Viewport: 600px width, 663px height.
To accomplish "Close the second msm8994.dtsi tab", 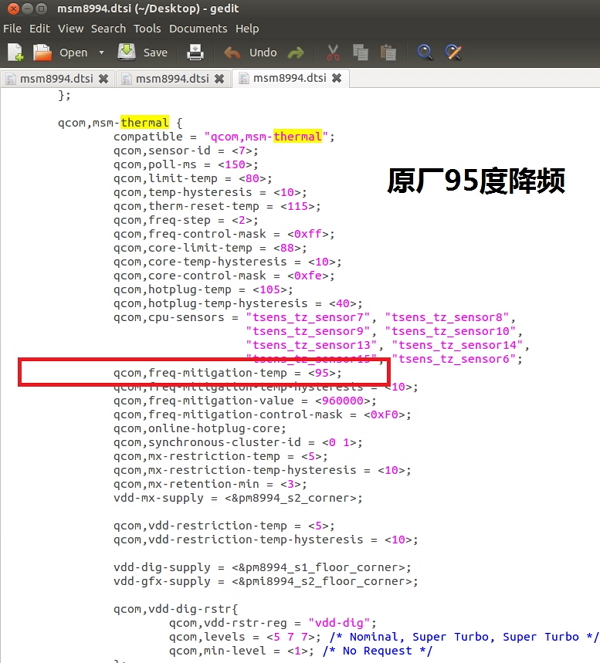I will click(x=218, y=78).
